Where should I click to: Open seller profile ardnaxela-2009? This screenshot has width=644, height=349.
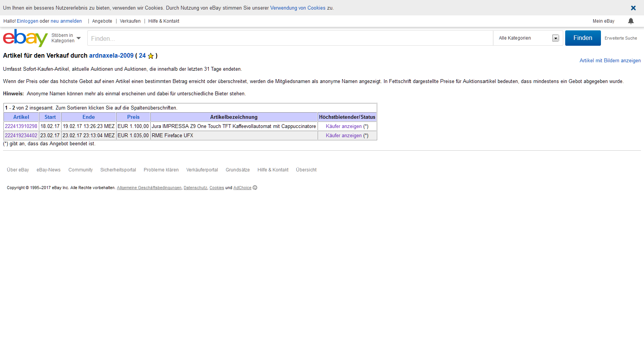(111, 56)
